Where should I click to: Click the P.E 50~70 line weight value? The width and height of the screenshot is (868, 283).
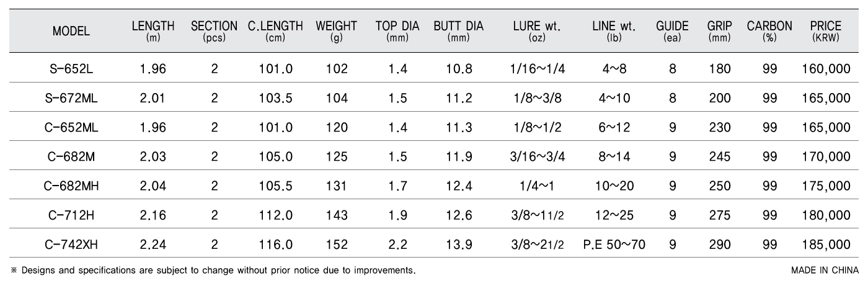tap(614, 244)
